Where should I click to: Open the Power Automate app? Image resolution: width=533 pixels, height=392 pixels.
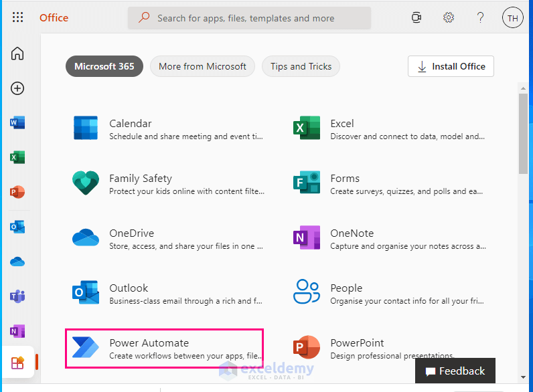164,349
